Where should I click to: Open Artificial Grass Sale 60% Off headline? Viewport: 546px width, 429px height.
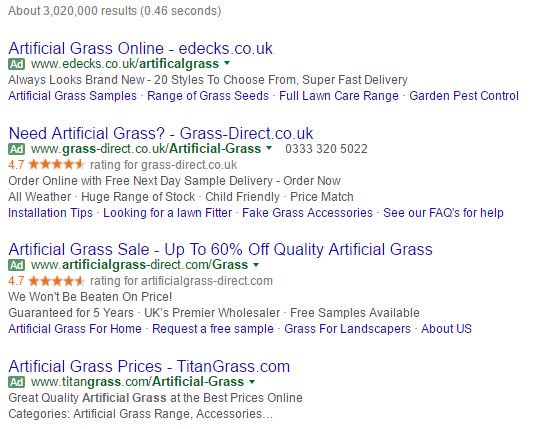(220, 249)
